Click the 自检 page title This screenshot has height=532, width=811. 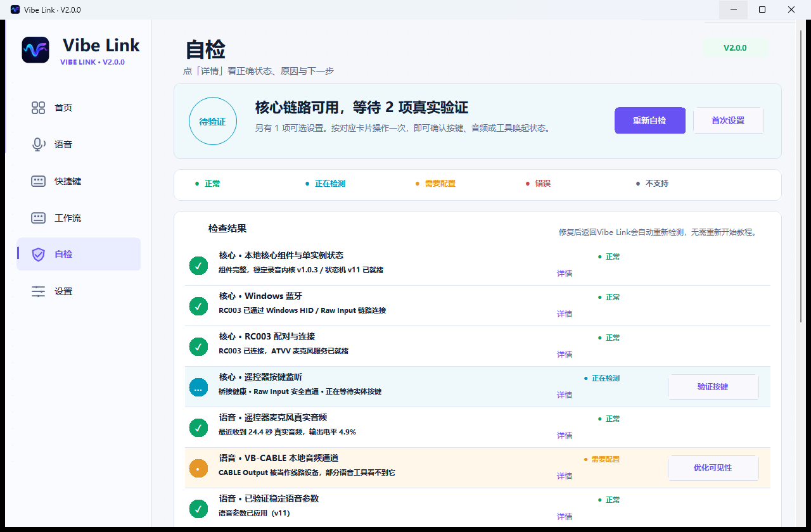(205, 49)
